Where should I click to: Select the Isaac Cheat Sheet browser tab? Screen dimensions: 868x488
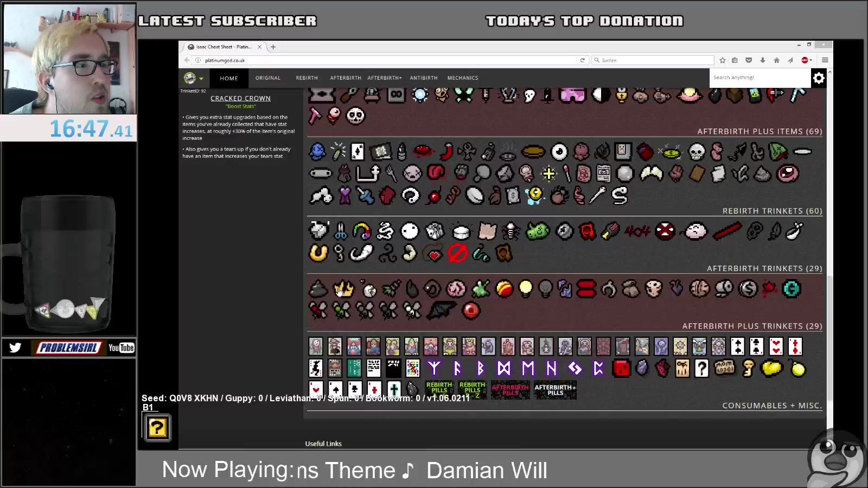click(x=224, y=47)
